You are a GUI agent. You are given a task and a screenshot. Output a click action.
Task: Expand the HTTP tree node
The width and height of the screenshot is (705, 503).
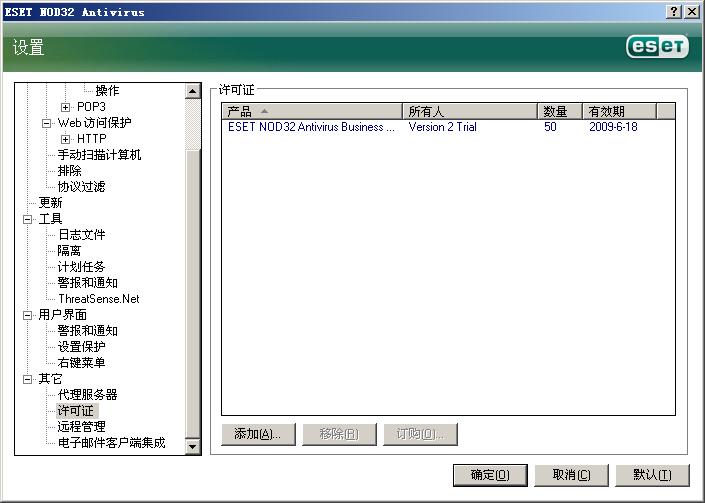[66, 139]
